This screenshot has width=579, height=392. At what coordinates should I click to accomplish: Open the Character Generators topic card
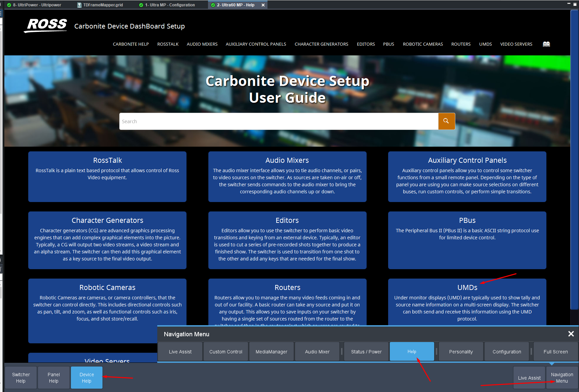point(107,240)
